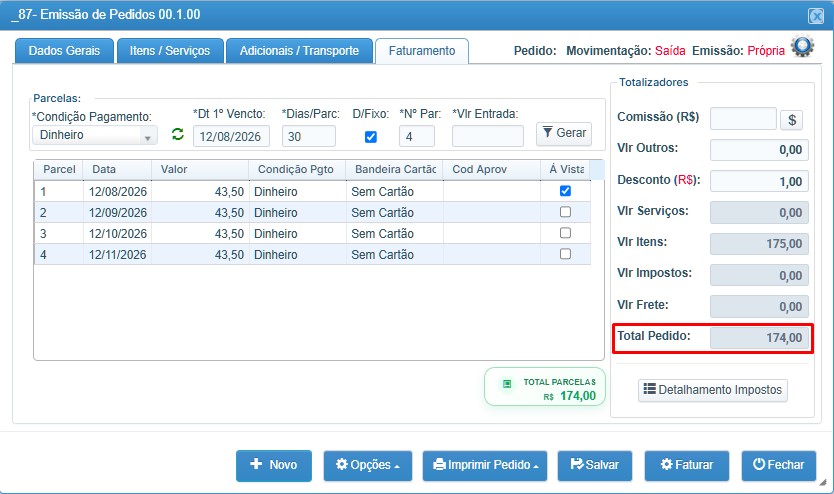834x494 pixels.
Task: Uncheck À Vista for parcel 1
Action: 565,191
